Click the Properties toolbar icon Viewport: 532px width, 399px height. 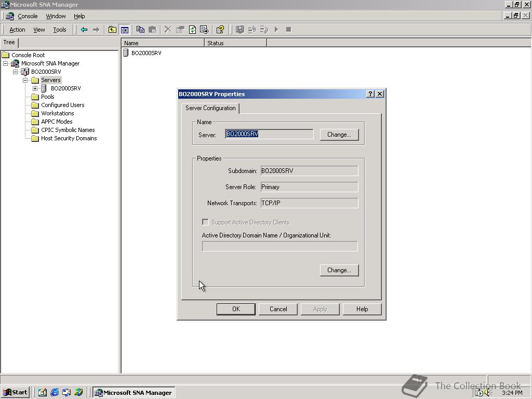point(180,30)
